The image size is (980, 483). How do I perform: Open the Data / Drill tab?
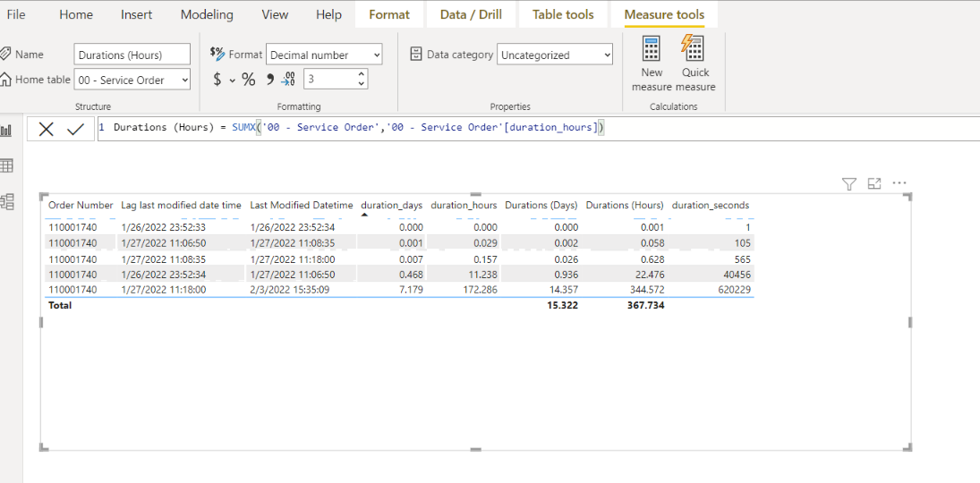tap(471, 14)
